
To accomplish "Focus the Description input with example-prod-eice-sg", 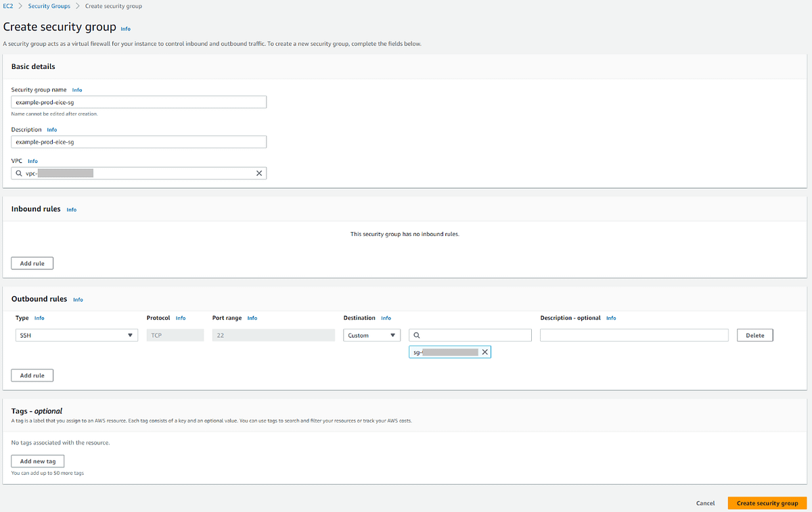I will (139, 142).
